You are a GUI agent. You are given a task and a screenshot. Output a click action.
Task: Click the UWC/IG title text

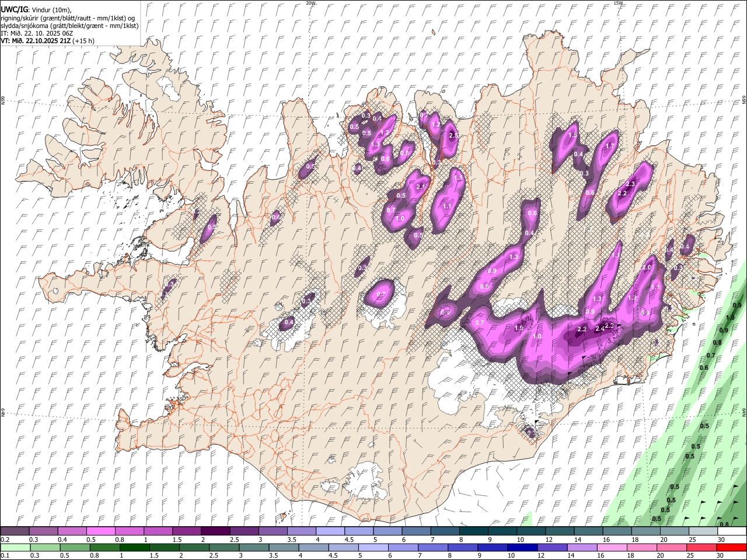pyautogui.click(x=14, y=10)
